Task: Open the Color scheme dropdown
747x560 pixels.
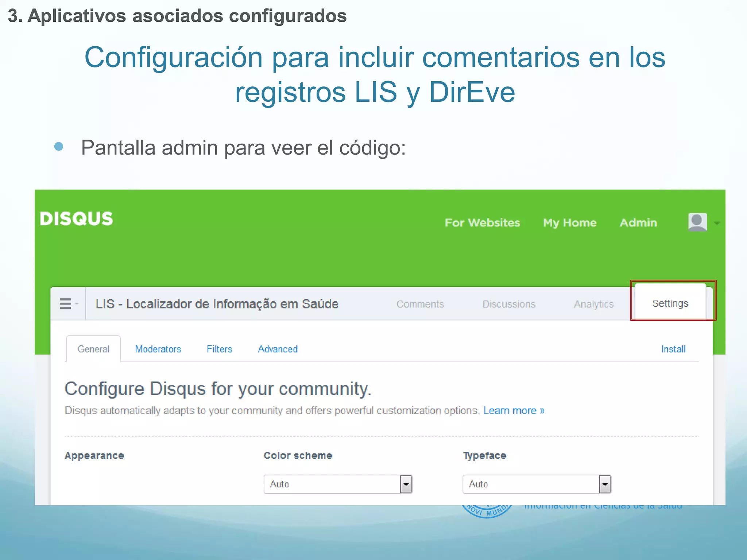Action: (338, 484)
